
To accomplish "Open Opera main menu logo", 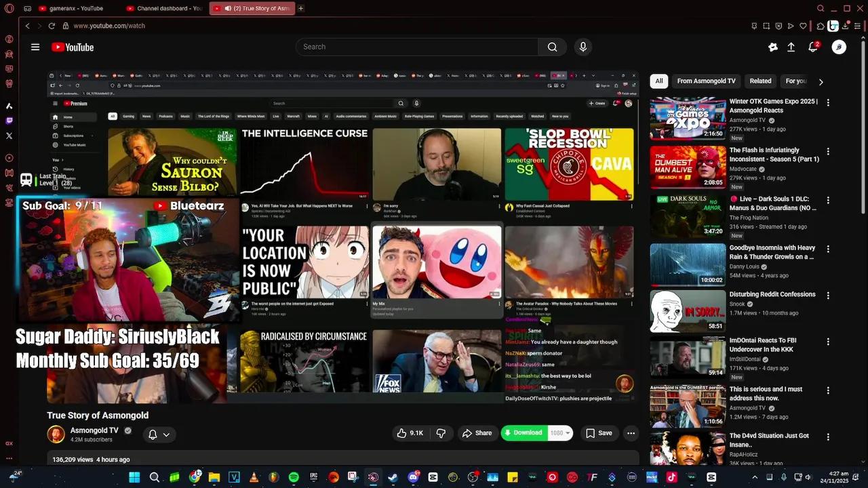I will pos(9,9).
